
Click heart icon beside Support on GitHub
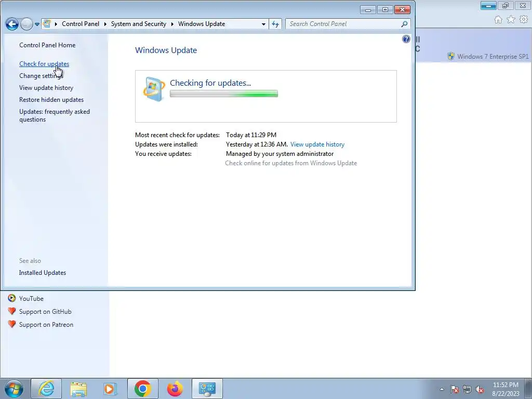pos(12,311)
